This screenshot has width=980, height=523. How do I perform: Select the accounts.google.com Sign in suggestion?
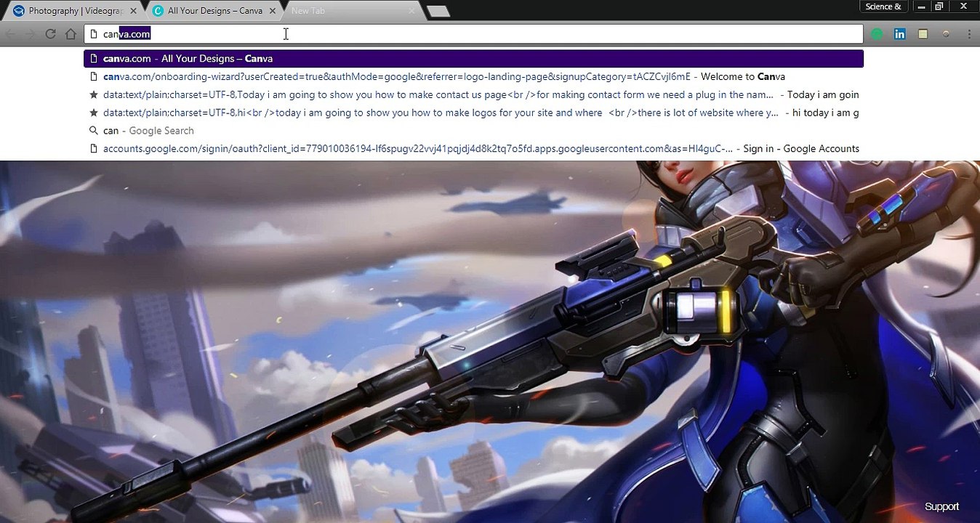[473, 149]
